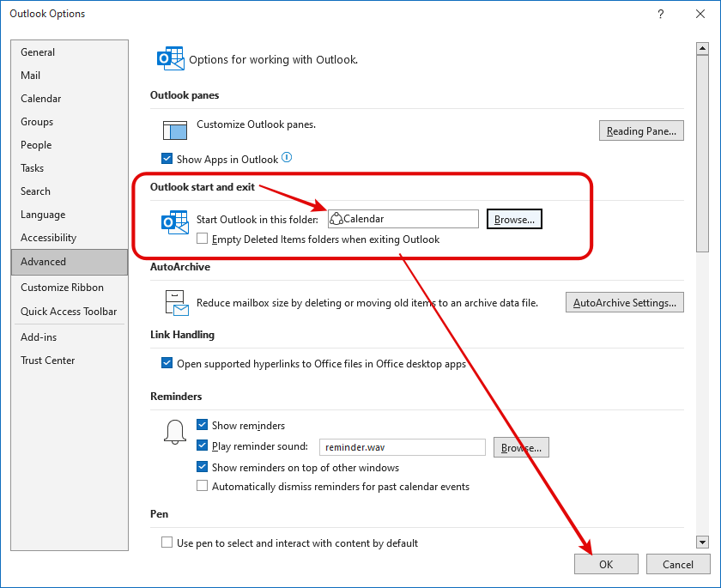Click the AutoArchive file cabinet icon
Viewport: 721px width, 588px height.
point(177,303)
